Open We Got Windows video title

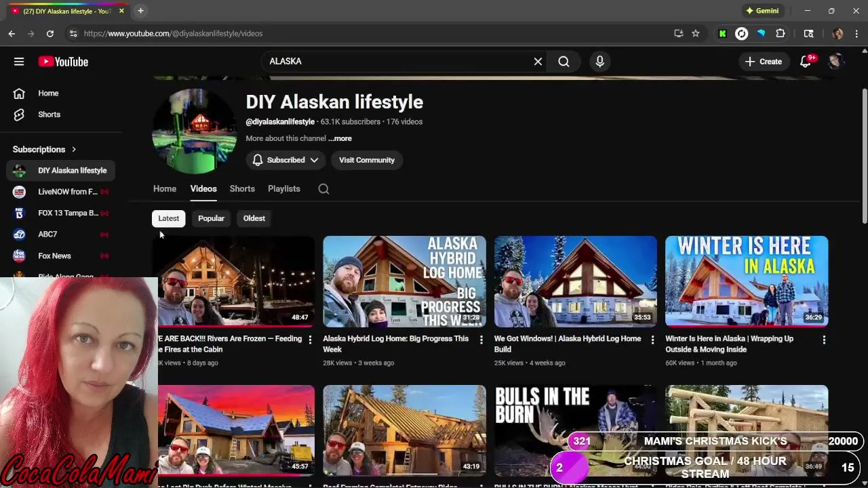(x=568, y=344)
